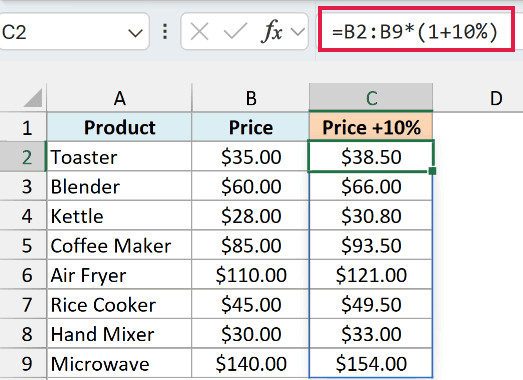Click the $28.00 price cell

(251, 216)
